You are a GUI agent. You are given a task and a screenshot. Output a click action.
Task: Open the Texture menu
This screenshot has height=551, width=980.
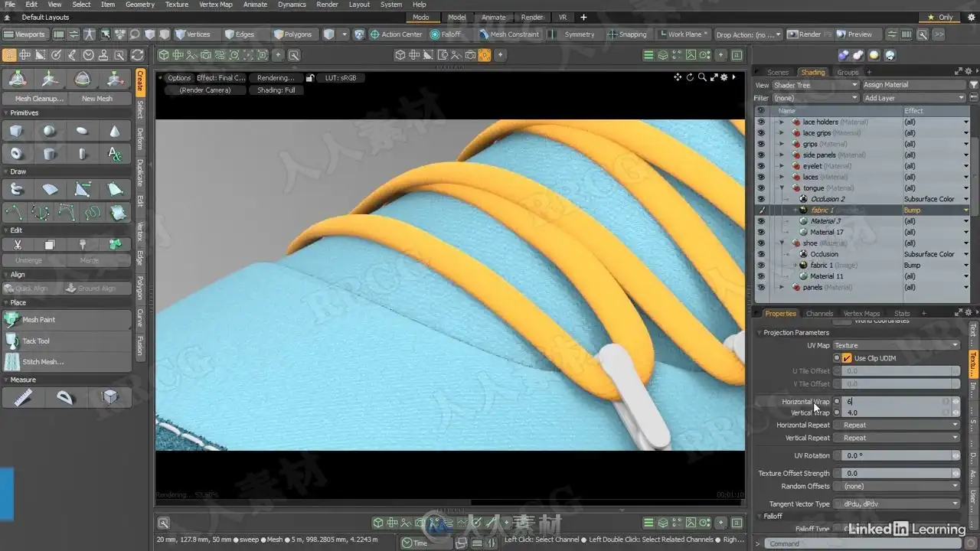(x=177, y=5)
